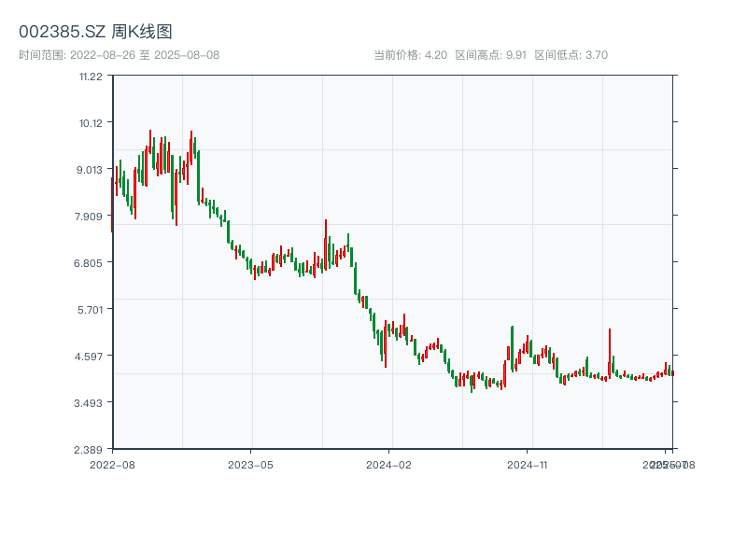
Task: Click the 2024-02 x-axis date label
Action: pyautogui.click(x=389, y=464)
